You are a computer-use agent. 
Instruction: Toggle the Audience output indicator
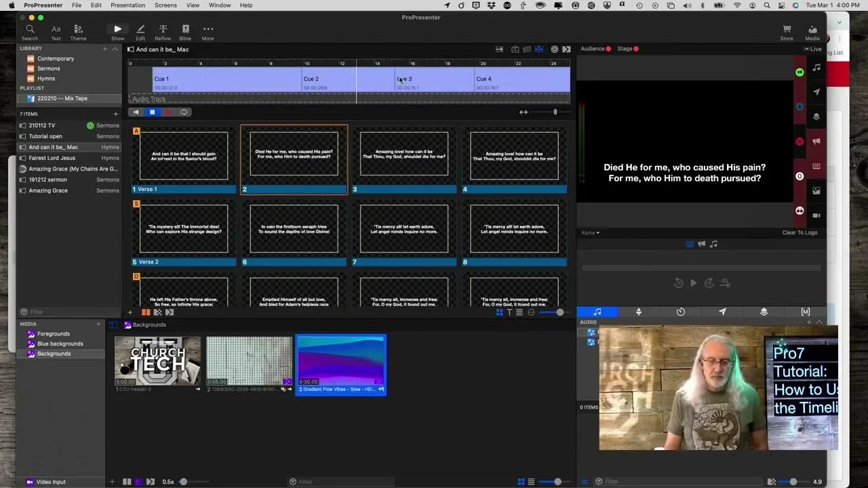[609, 48]
